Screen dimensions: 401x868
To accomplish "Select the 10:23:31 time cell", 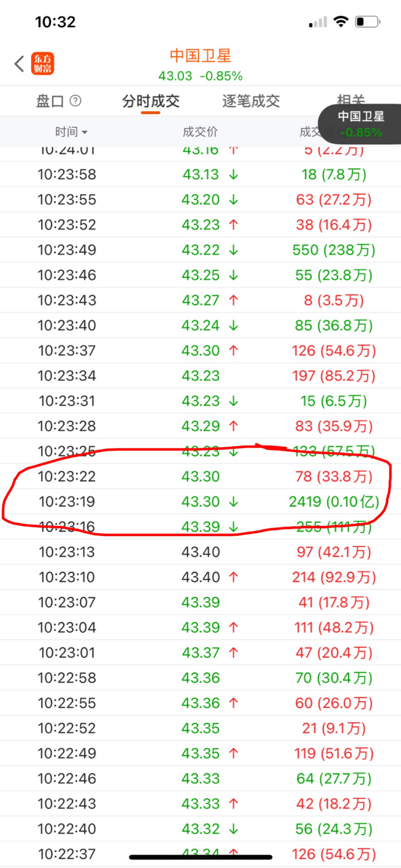I will click(67, 401).
